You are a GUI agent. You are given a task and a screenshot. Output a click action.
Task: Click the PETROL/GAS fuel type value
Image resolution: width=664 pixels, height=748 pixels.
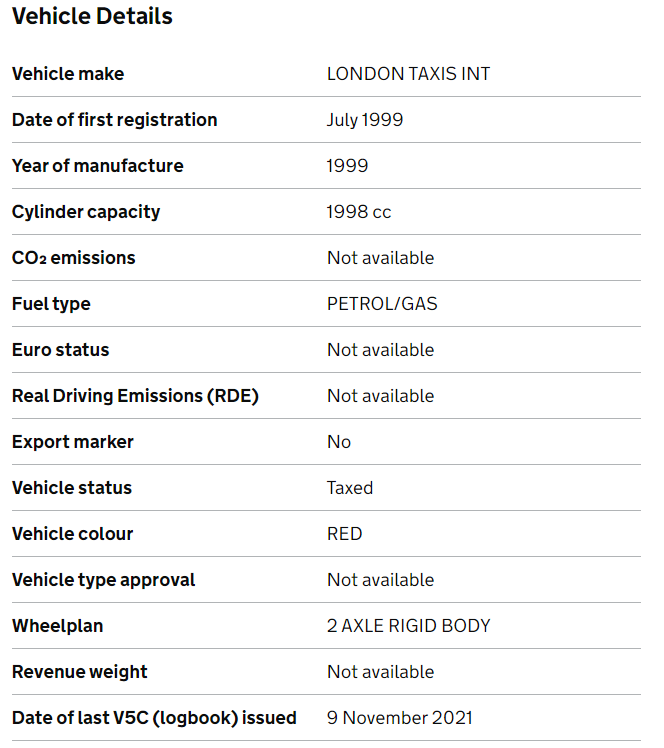[382, 304]
